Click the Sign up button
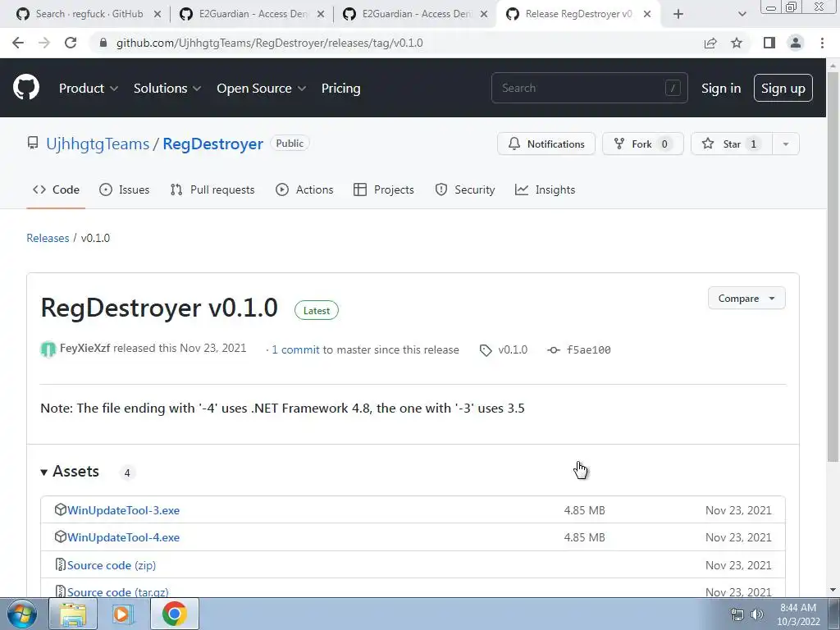The height and width of the screenshot is (630, 840). tap(783, 88)
